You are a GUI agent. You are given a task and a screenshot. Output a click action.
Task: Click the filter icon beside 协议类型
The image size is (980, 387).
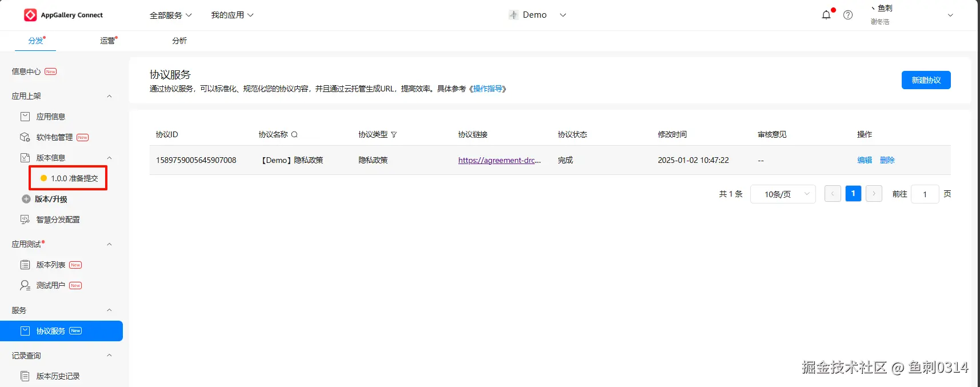[x=394, y=135]
